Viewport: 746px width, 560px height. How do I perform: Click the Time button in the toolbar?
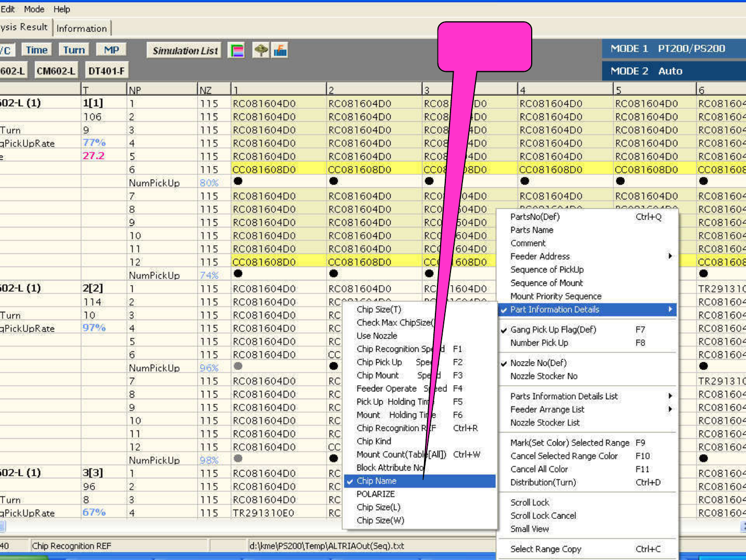click(36, 50)
